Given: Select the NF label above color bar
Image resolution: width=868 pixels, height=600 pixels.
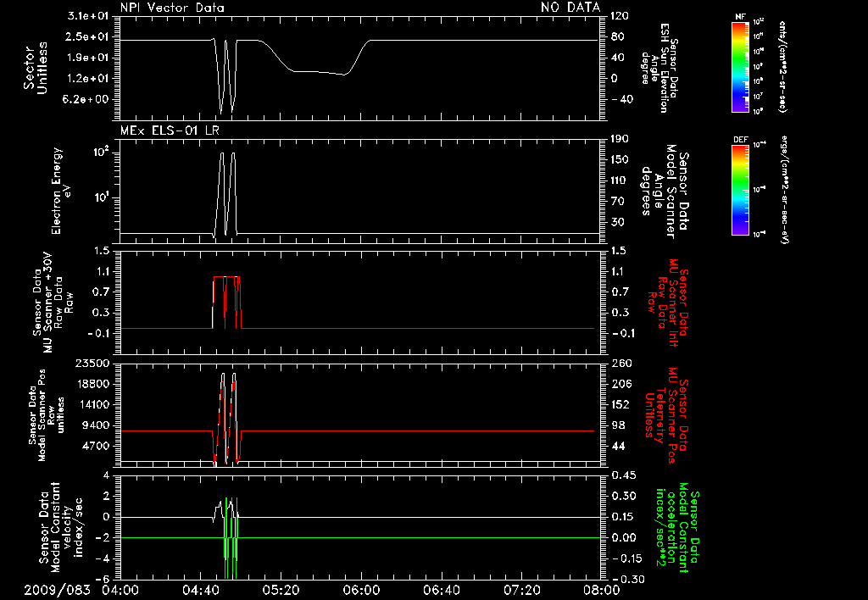Looking at the screenshot, I should pyautogui.click(x=740, y=17).
